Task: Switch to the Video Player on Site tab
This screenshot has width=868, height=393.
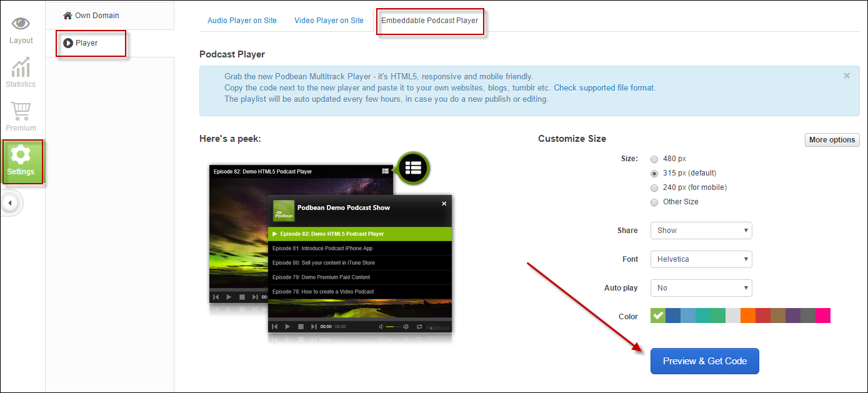Action: 329,21
